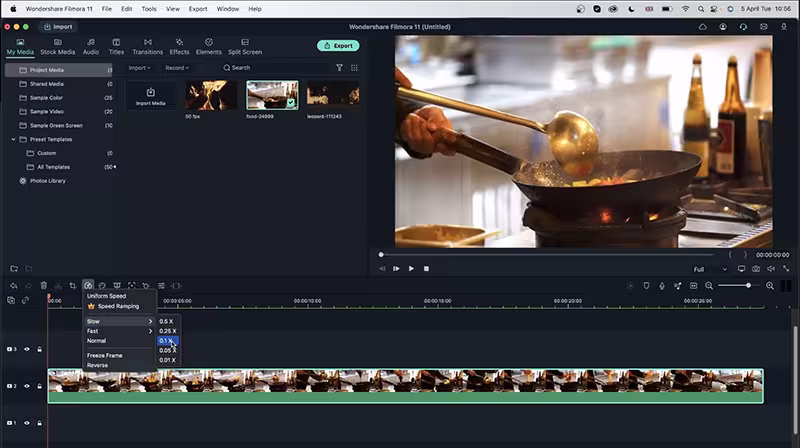
Task: Add a new track via layers icon
Action: (x=11, y=300)
